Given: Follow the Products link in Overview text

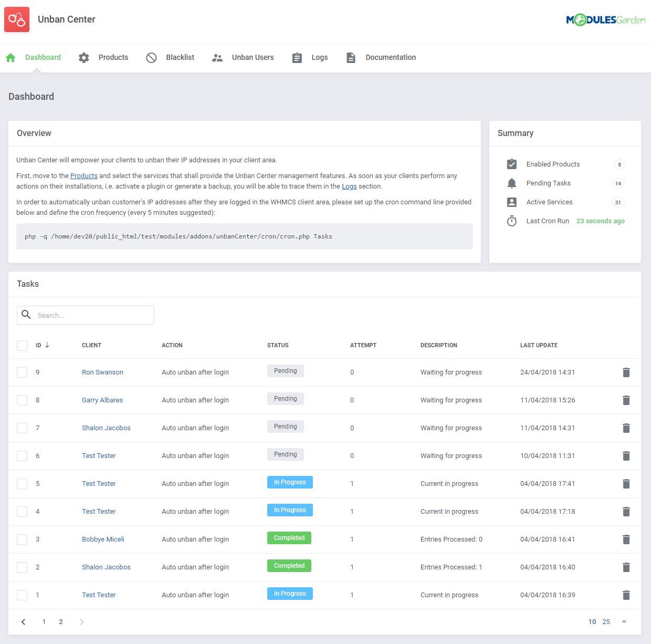Looking at the screenshot, I should 84,176.
